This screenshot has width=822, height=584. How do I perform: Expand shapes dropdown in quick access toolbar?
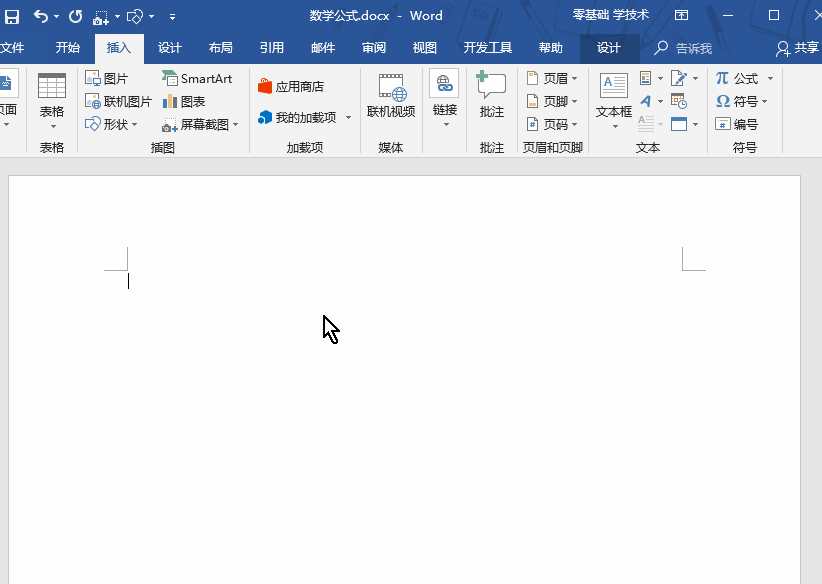[x=152, y=17]
